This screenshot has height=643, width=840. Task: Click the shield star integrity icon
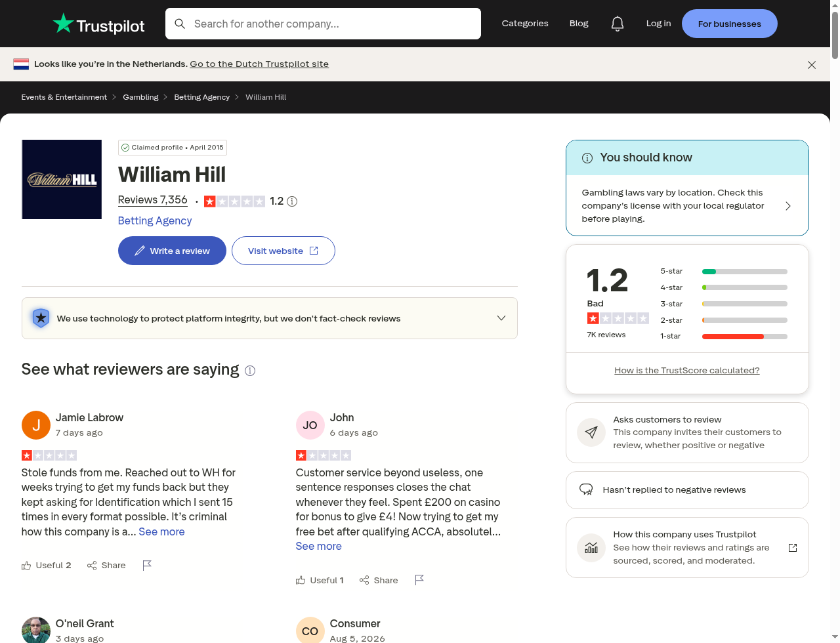[41, 318]
